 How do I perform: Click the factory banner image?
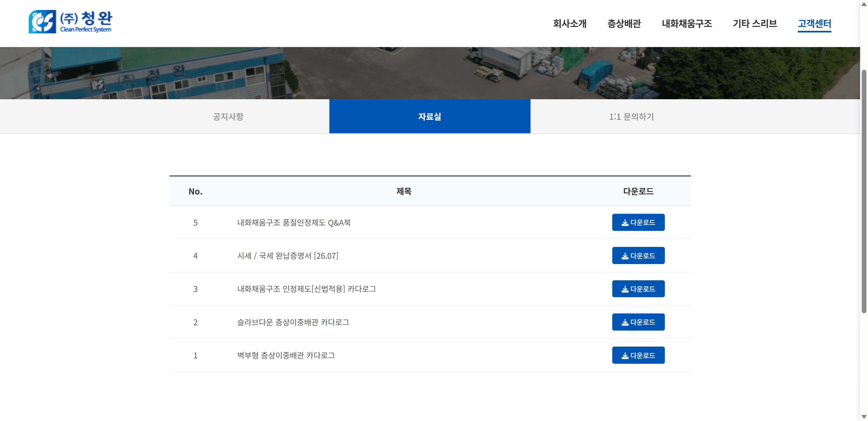[430, 73]
